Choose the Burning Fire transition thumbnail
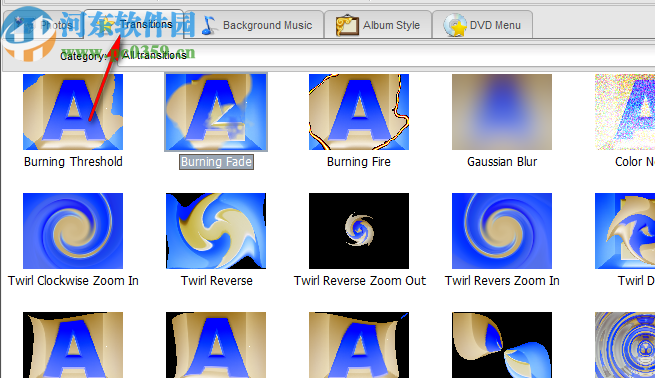 point(359,112)
